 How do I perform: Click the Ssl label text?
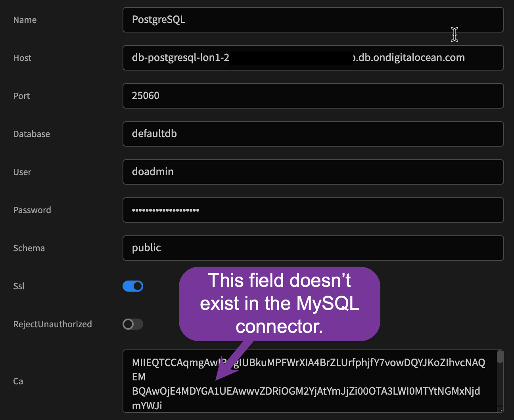click(19, 286)
